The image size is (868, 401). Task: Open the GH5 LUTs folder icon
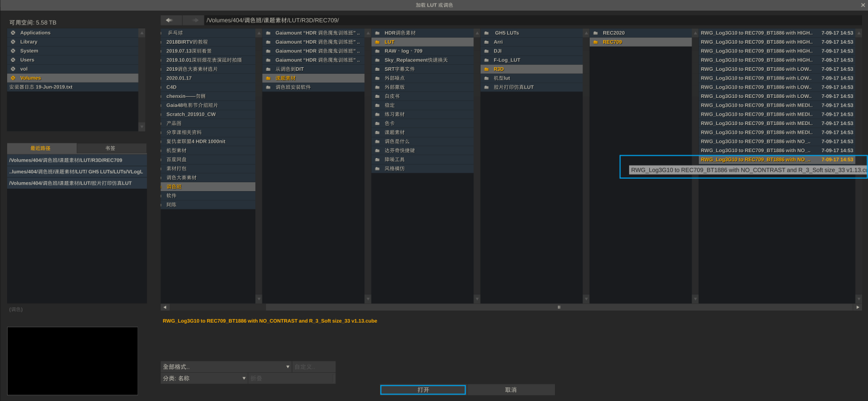click(486, 33)
